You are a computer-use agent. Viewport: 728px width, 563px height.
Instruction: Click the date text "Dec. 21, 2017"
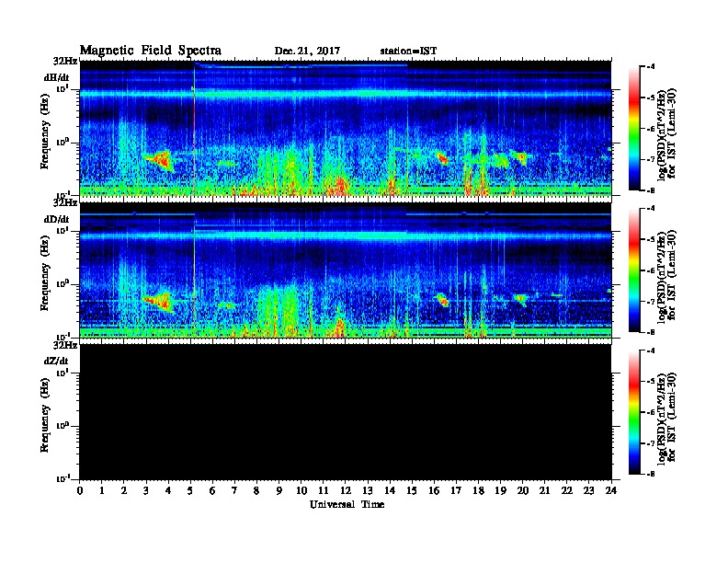(x=307, y=52)
